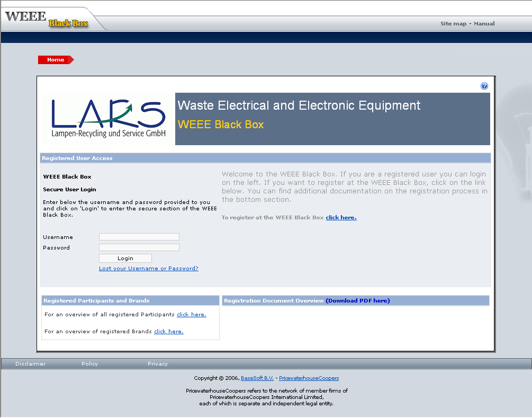Go to the red Home tab
The image size is (532, 418).
click(56, 60)
